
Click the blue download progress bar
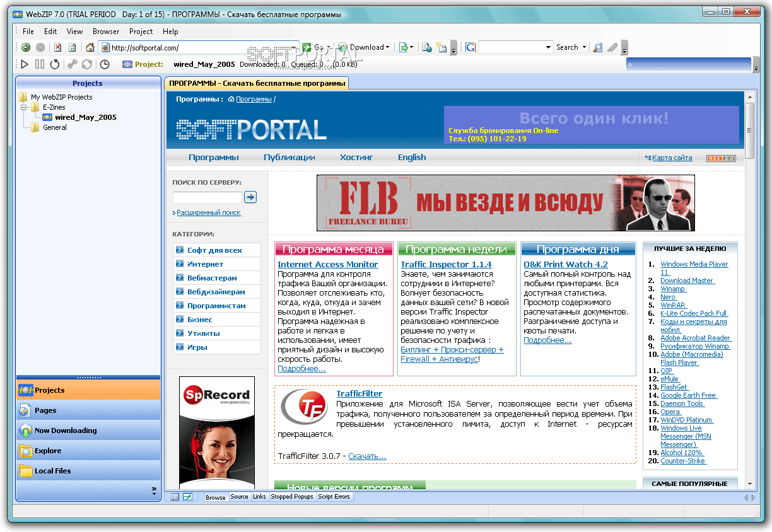coord(690,64)
